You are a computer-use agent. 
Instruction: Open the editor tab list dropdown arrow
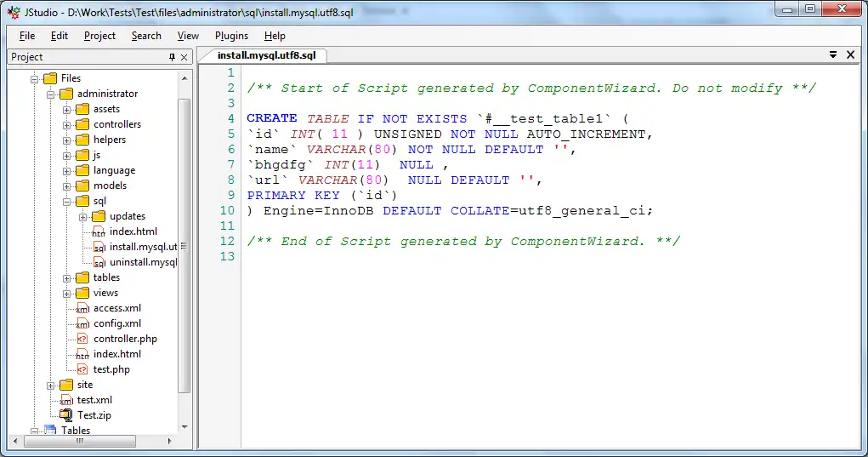833,54
